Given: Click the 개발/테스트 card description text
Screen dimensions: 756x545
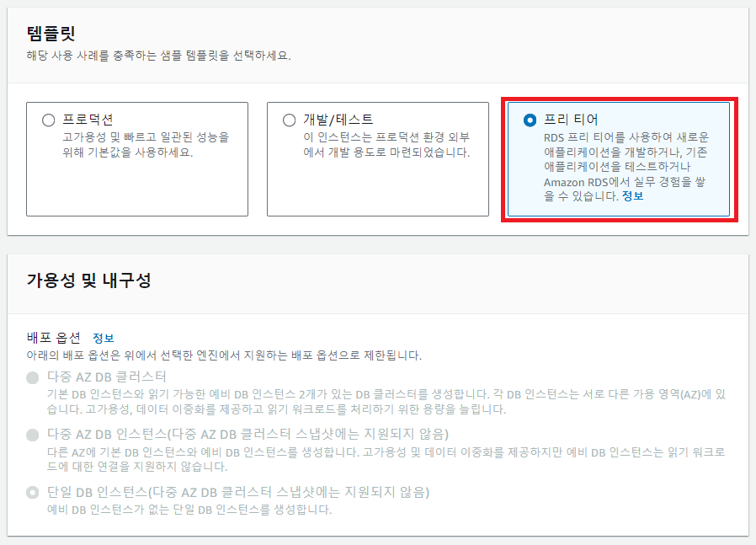Looking at the screenshot, I should [x=386, y=145].
